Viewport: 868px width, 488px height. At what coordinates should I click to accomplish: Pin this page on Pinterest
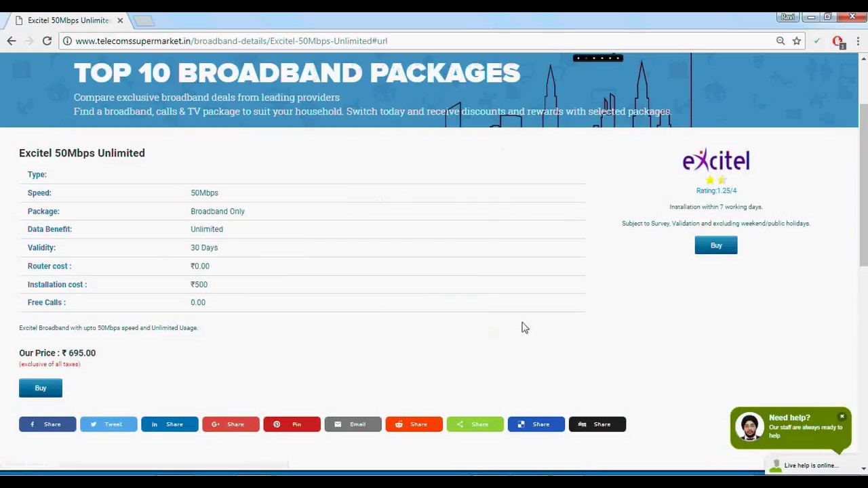[x=292, y=424]
